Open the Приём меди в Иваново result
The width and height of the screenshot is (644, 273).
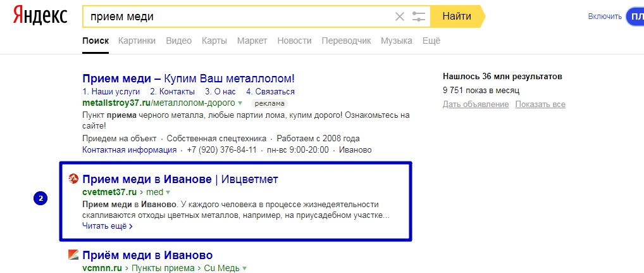(x=147, y=255)
